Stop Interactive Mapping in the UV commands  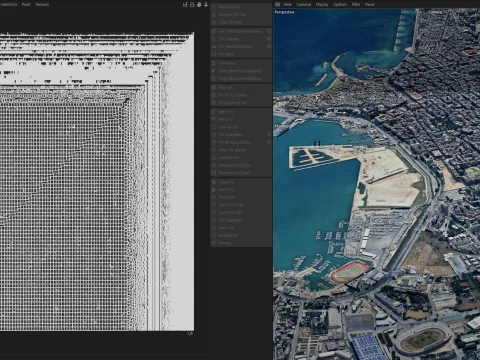241,78
